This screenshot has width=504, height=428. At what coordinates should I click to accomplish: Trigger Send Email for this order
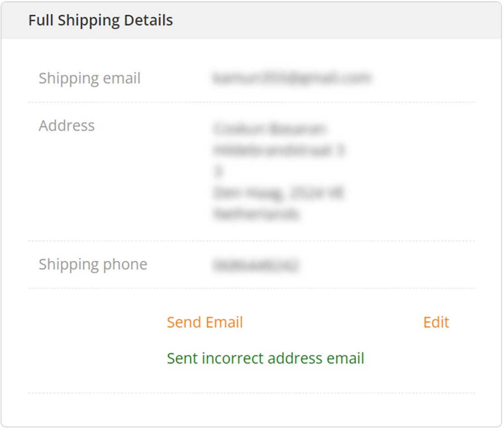(205, 322)
